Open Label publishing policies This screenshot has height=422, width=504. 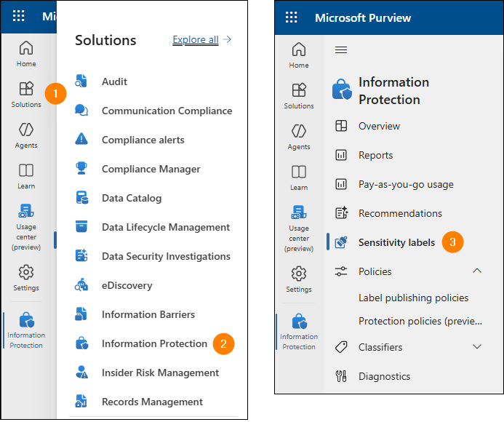pyautogui.click(x=413, y=298)
